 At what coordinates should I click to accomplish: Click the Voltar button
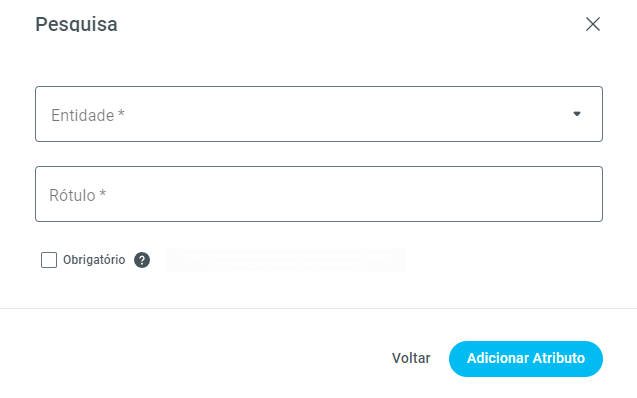pos(411,358)
